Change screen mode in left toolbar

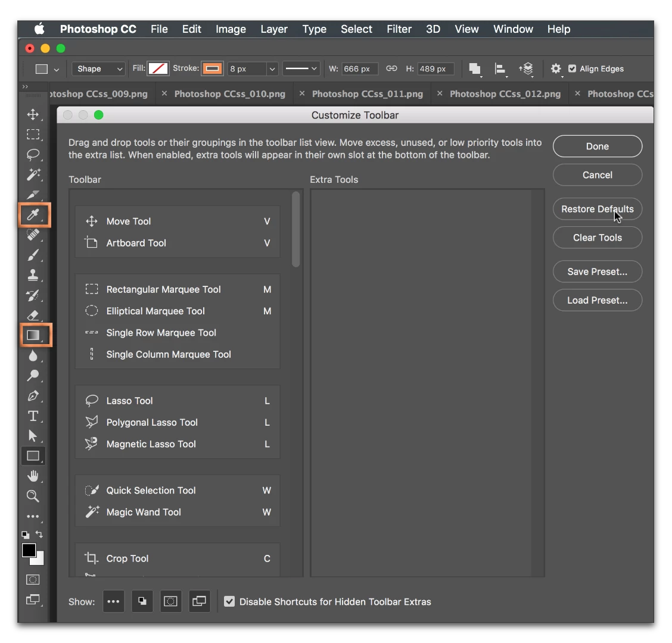[x=33, y=600]
